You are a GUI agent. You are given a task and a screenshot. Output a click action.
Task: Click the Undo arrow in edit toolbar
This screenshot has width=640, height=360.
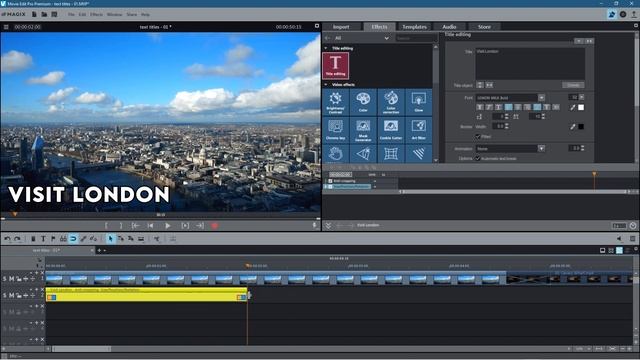point(7,239)
